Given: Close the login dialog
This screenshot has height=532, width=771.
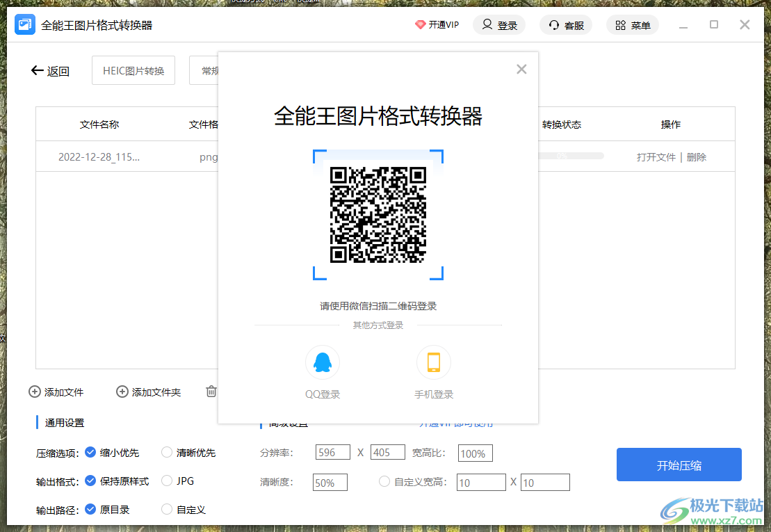Looking at the screenshot, I should (521, 70).
